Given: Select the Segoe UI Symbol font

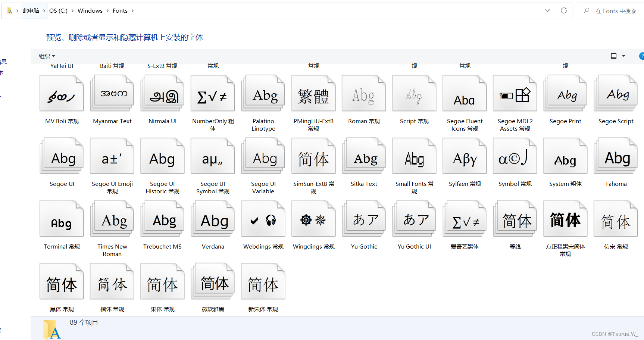Looking at the screenshot, I should pos(213,156).
